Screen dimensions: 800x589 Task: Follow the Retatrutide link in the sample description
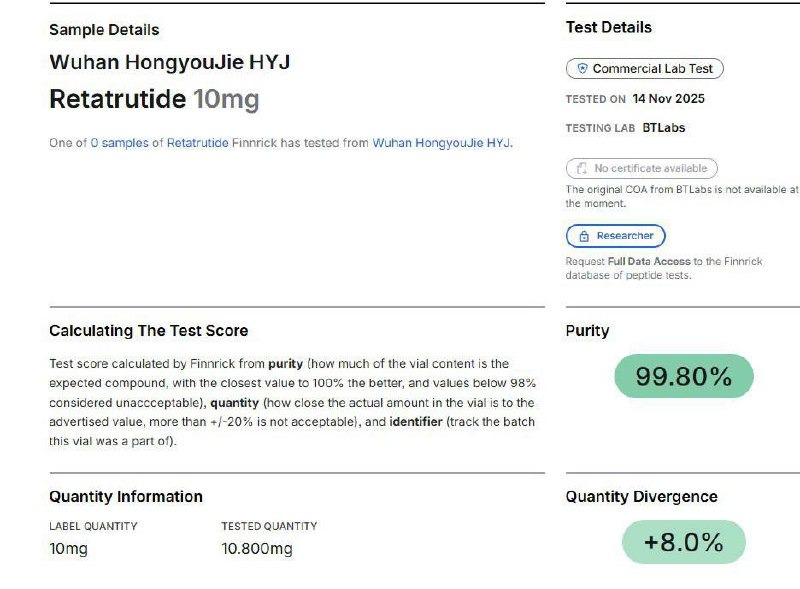(x=197, y=143)
